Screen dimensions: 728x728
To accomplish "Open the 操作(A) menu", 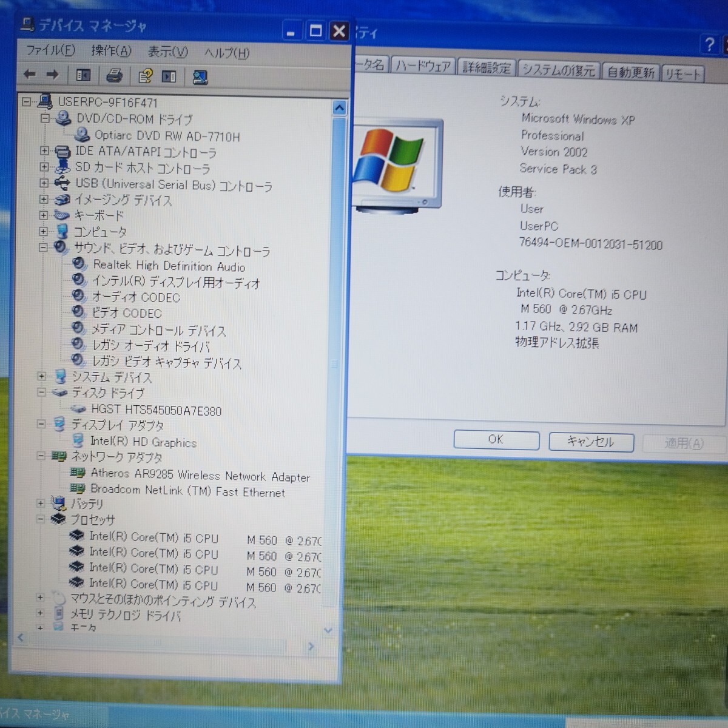I will [x=111, y=51].
